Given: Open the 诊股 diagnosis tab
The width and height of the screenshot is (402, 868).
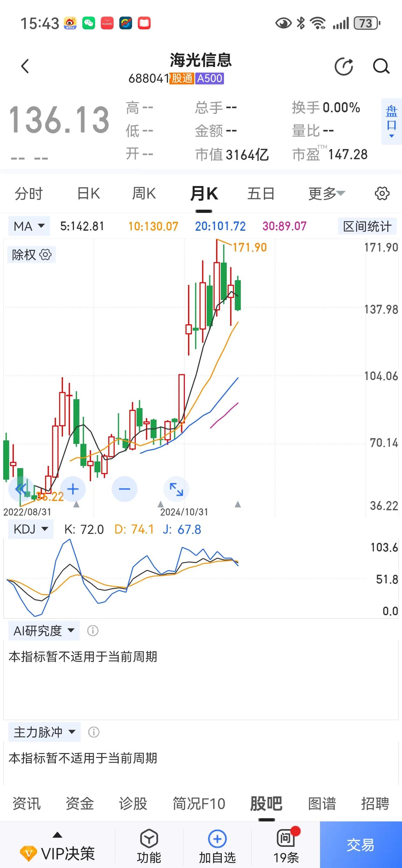Looking at the screenshot, I should tap(133, 804).
